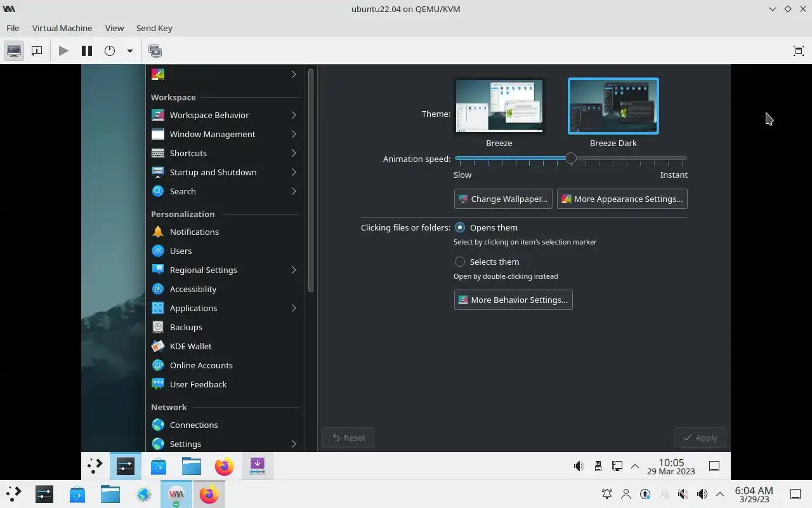Click the animation speed slider handle

(571, 158)
